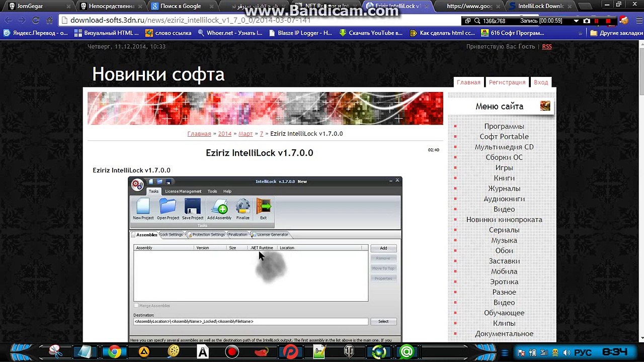Open Mail.ru Agent green @ taskbar icon

pos(407,352)
